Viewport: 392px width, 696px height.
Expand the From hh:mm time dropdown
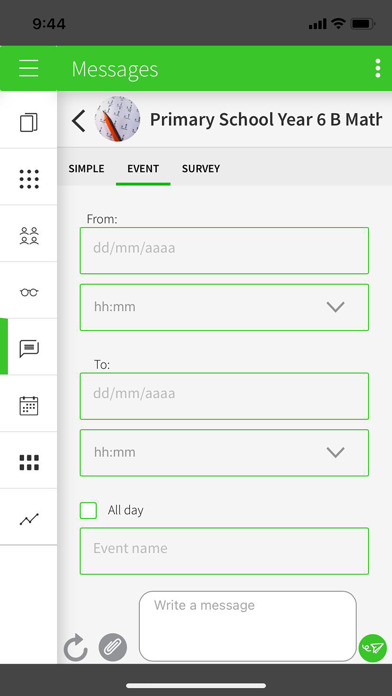click(224, 307)
